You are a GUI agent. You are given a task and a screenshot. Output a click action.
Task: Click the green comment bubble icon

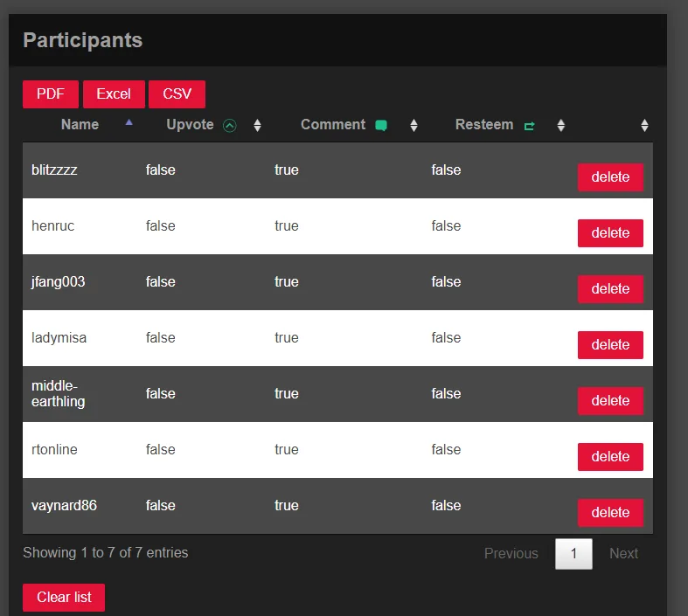(x=381, y=126)
